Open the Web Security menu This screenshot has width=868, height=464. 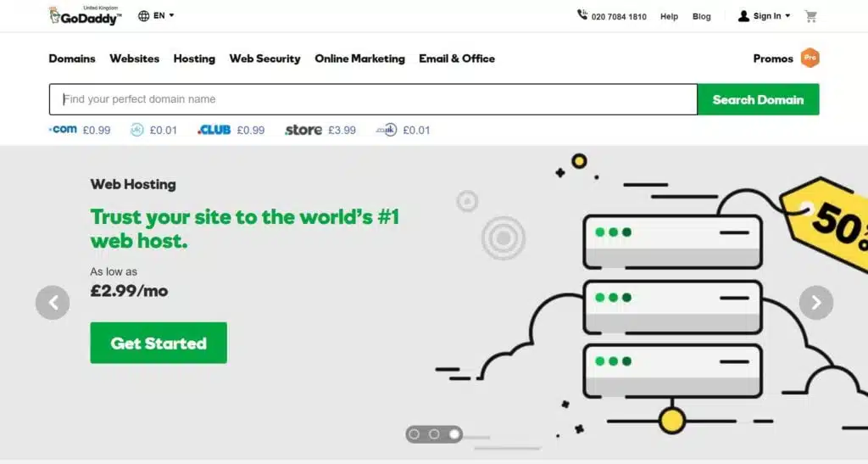pyautogui.click(x=265, y=59)
